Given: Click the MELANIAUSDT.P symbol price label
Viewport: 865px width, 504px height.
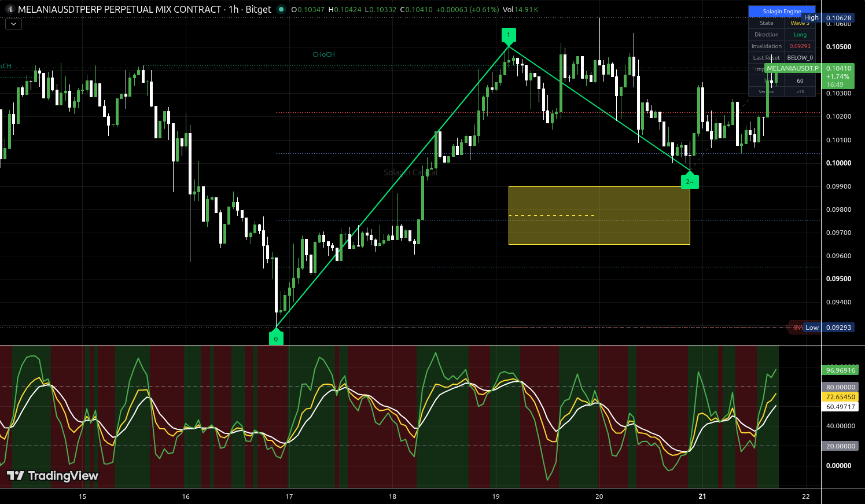Looking at the screenshot, I should (x=792, y=68).
